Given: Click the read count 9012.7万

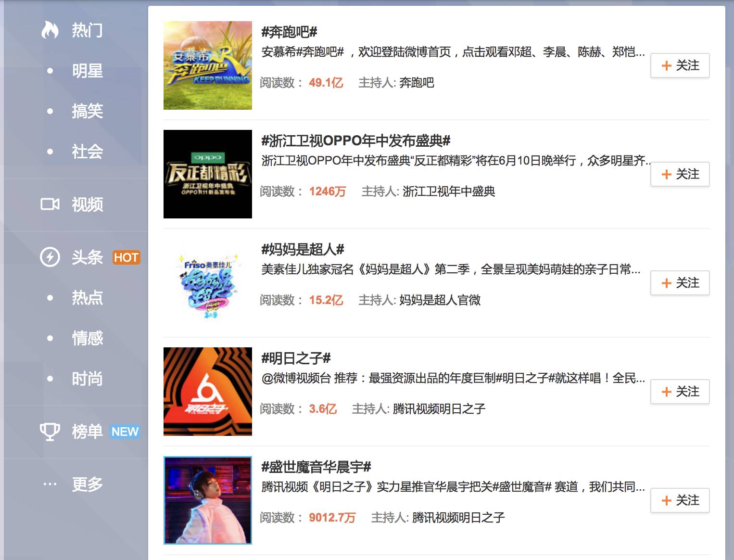Looking at the screenshot, I should [332, 518].
